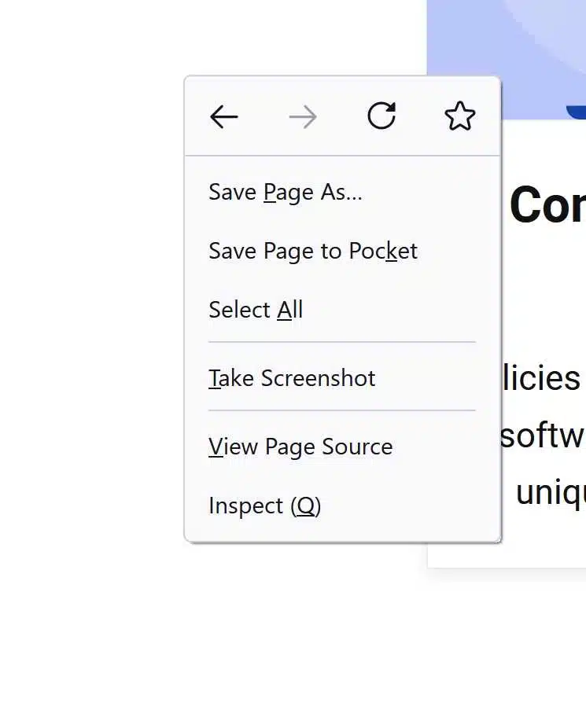Launch Inspect (Q) developer tools
Viewport: 586px width, 728px height.
tap(264, 506)
